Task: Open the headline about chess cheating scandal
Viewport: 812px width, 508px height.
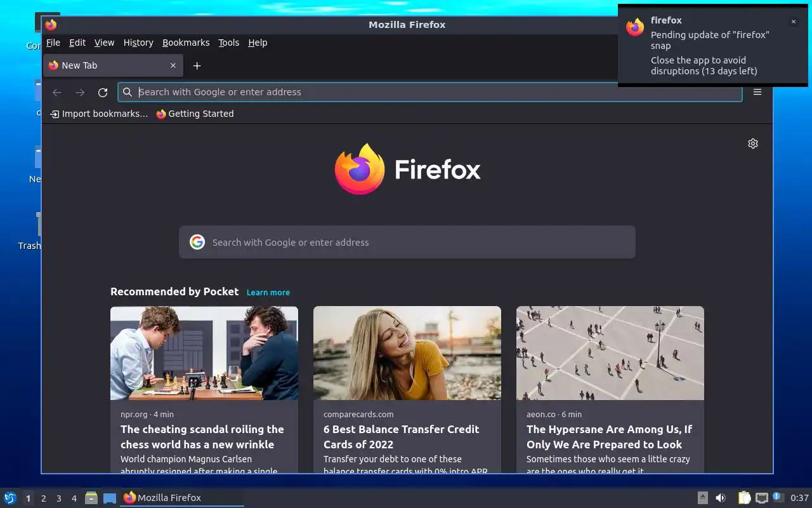Action: click(202, 437)
